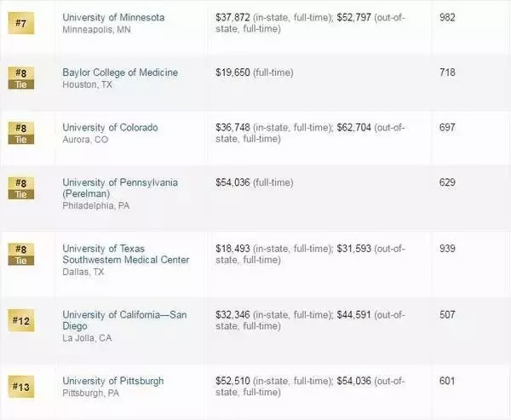Click enrollment number 939
Screen dimensions: 511x420
click(x=447, y=249)
